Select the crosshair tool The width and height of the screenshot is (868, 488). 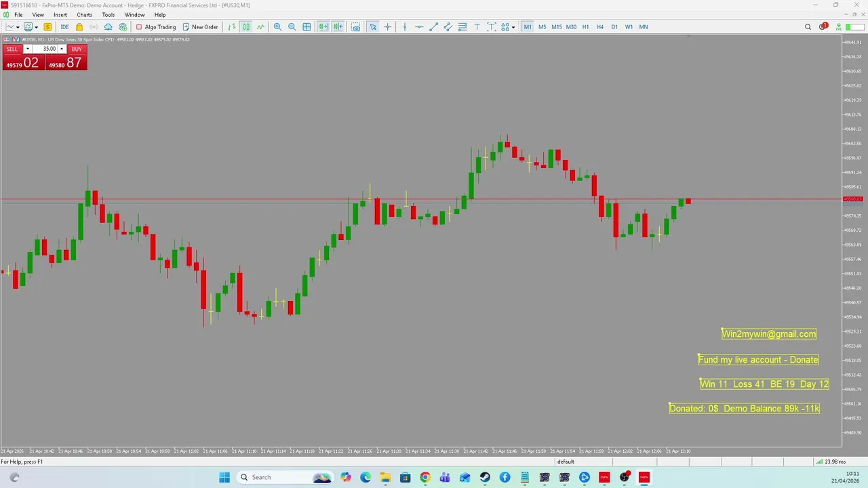pyautogui.click(x=387, y=27)
